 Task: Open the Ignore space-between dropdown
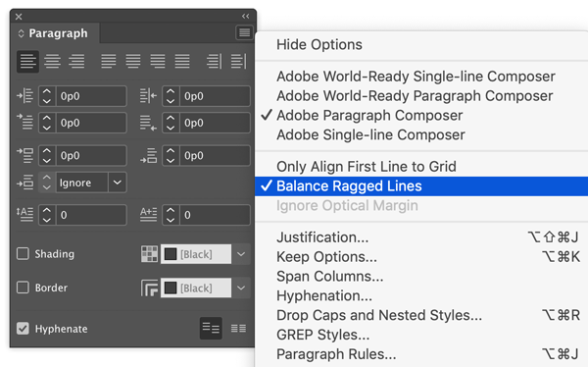tap(118, 183)
